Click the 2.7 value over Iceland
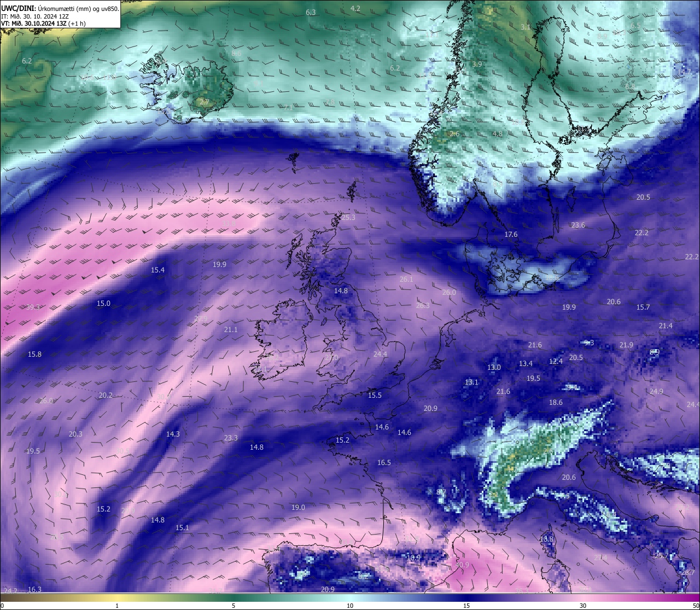This screenshot has width=700, height=610. 203,102
